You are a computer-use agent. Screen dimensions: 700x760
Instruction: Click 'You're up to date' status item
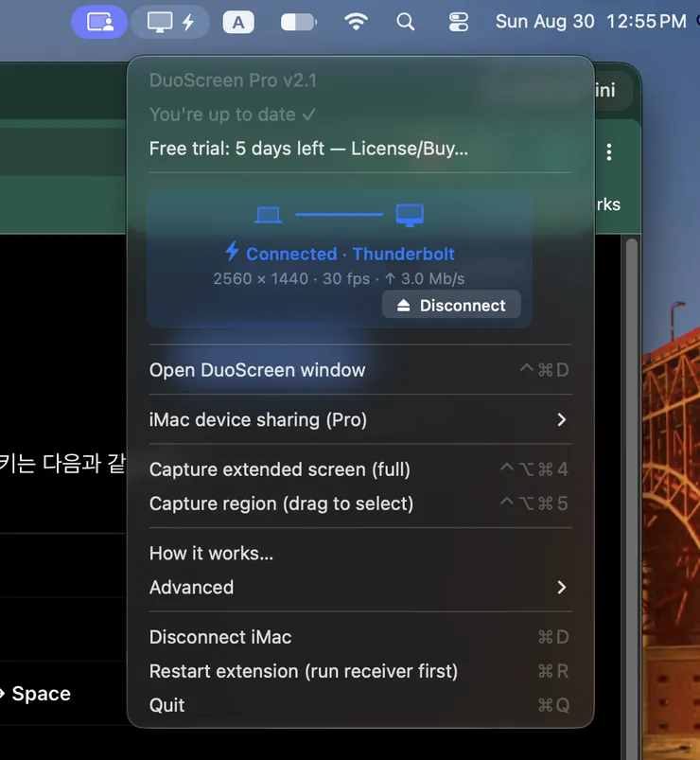233,115
